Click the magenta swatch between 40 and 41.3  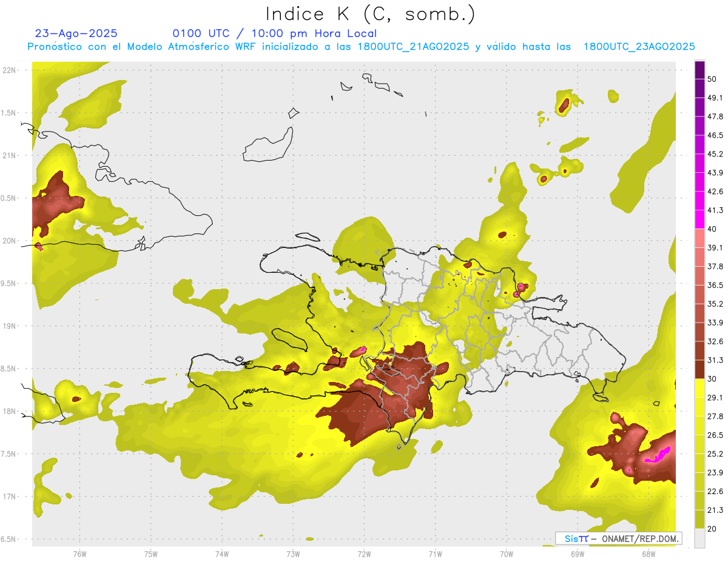pos(699,219)
